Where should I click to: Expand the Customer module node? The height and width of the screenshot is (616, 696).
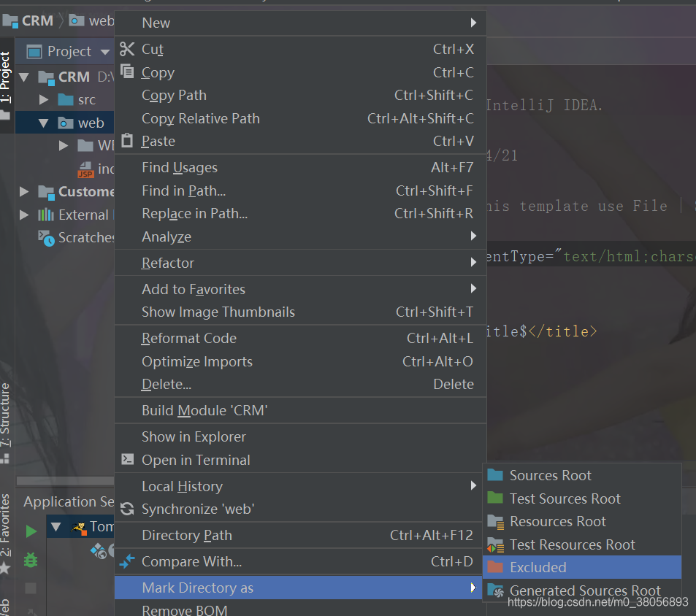click(x=24, y=191)
